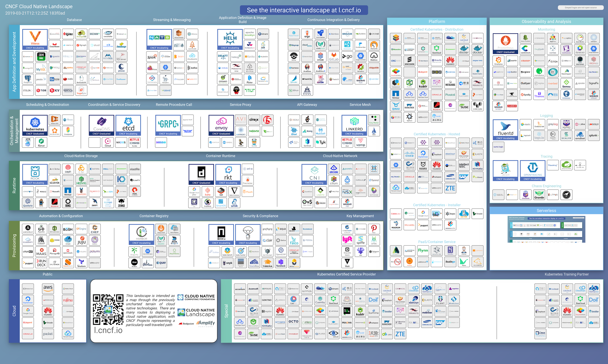Click the Linkerd service mesh logo
This screenshot has height=364, width=608.
point(354,125)
